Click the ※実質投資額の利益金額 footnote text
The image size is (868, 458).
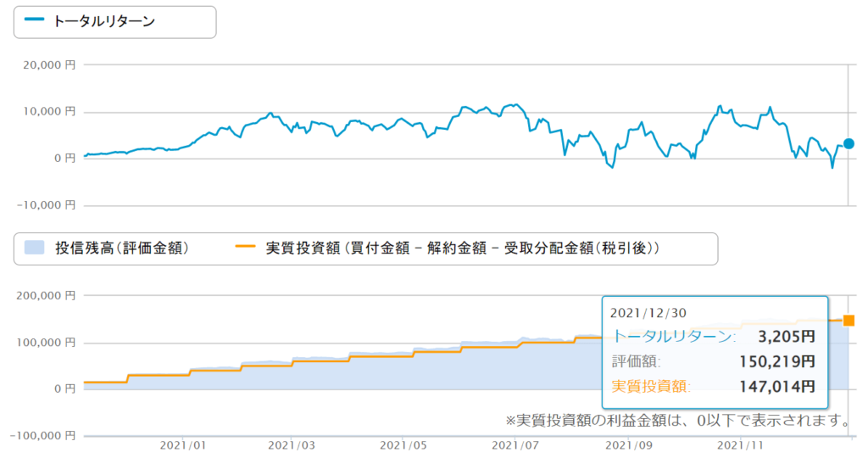pos(678,421)
